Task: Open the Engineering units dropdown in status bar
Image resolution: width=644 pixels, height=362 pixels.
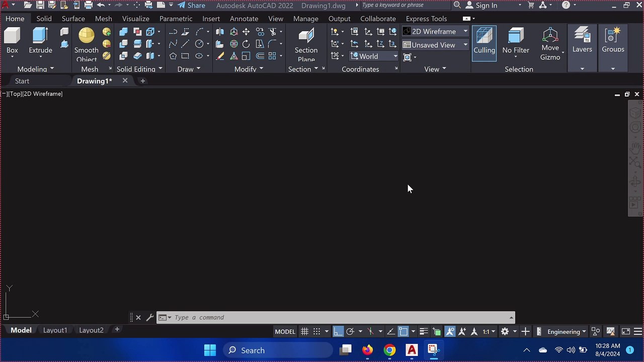Action: coord(566,331)
